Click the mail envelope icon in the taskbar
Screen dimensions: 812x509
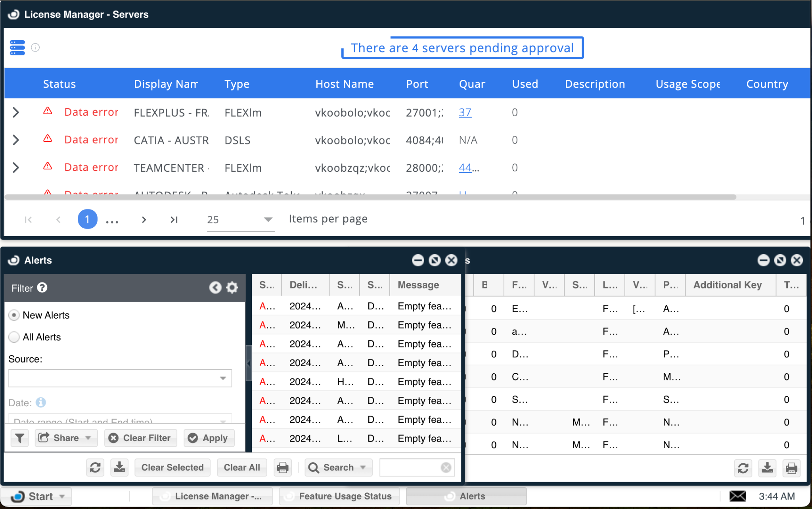coord(737,496)
